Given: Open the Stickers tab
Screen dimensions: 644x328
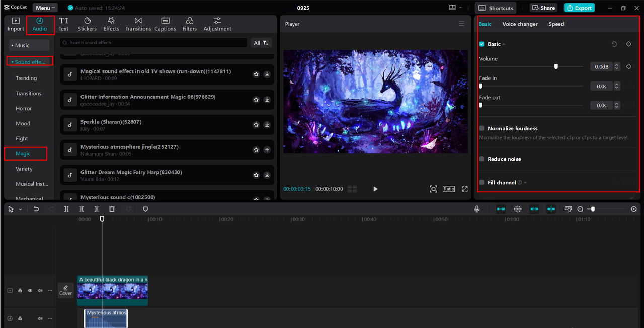Looking at the screenshot, I should pos(87,24).
